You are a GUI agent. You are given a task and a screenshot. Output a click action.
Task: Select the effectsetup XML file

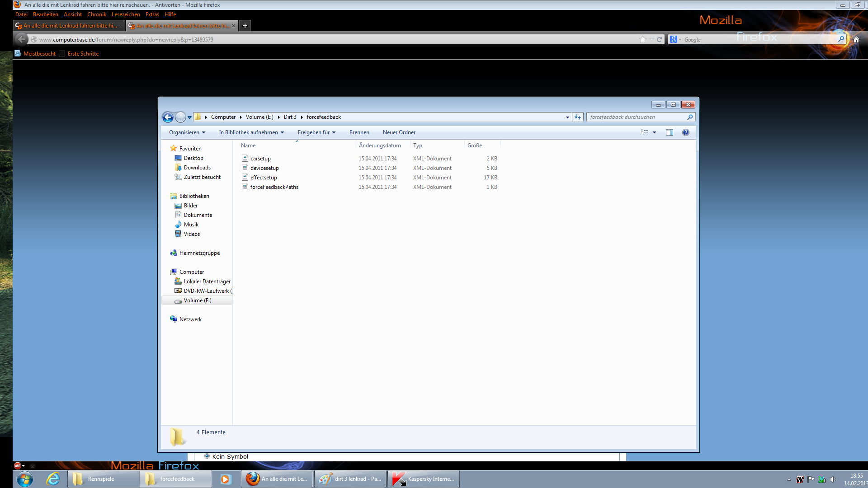pos(264,178)
